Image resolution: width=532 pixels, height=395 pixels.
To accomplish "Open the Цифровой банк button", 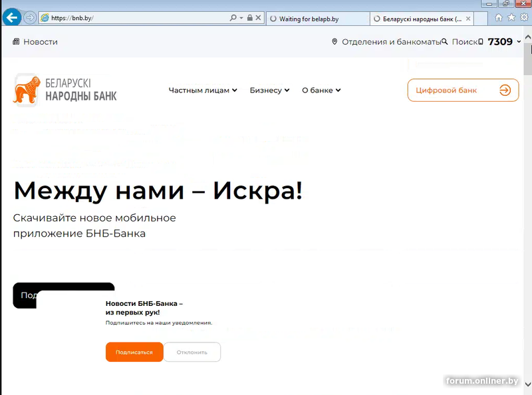I will coord(463,90).
